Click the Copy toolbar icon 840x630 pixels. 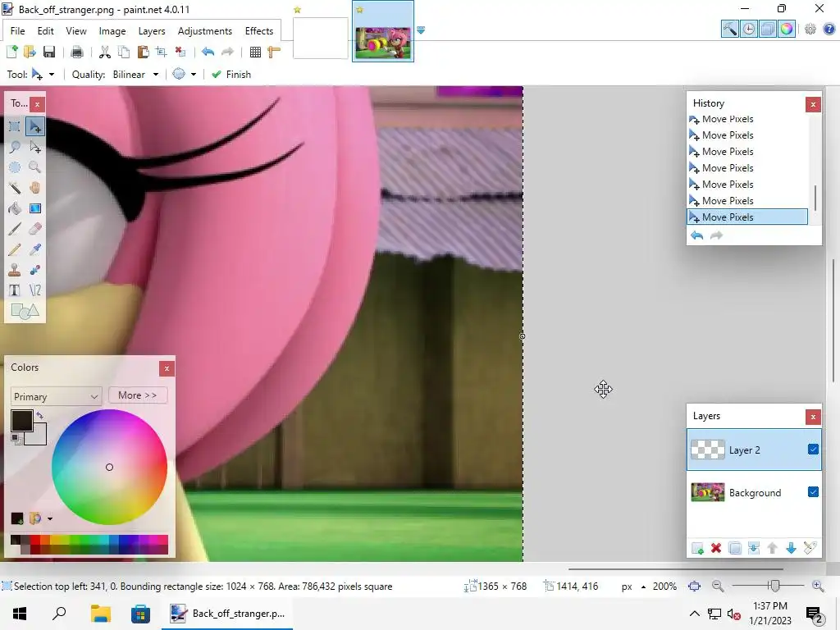click(x=124, y=52)
